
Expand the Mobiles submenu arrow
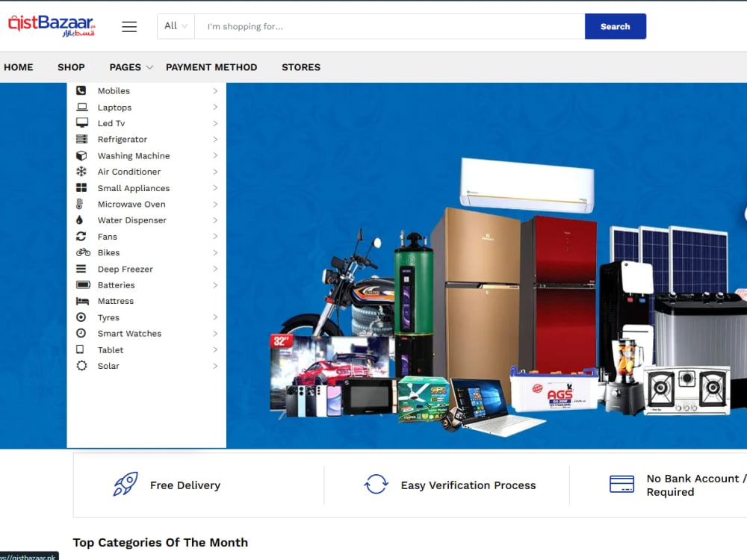(x=215, y=90)
